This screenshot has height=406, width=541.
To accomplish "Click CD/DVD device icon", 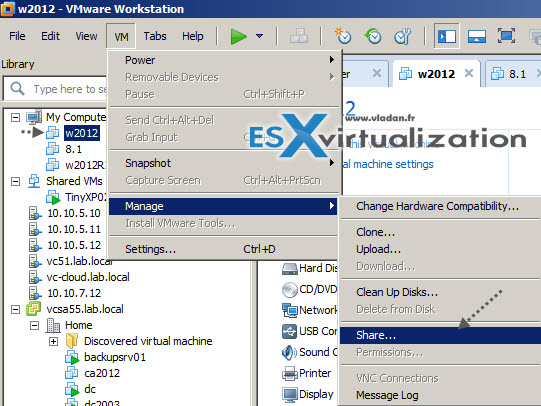I will [x=289, y=290].
